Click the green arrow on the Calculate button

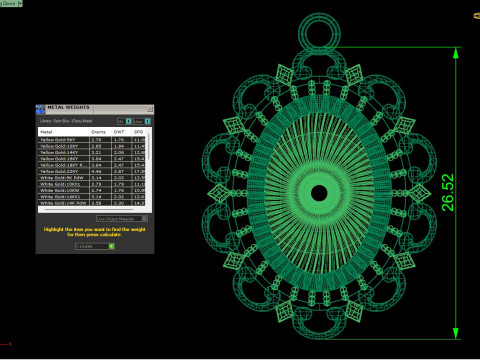112,246
